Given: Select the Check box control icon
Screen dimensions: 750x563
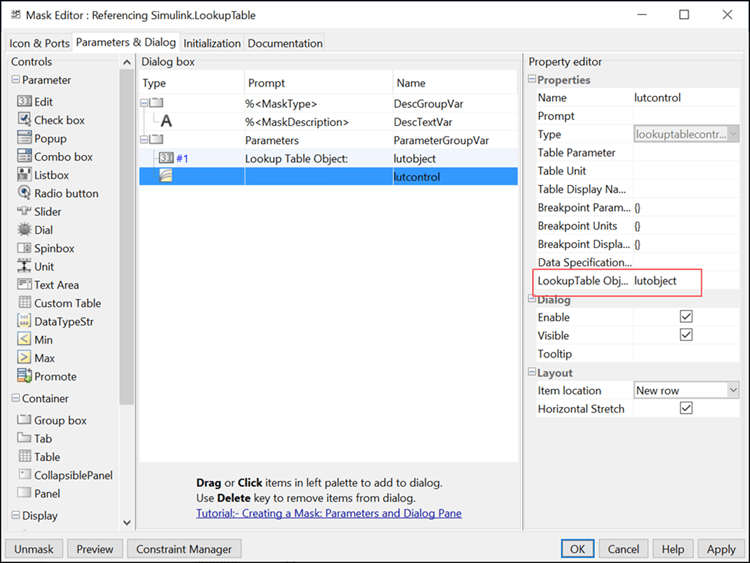Looking at the screenshot, I should pyautogui.click(x=24, y=120).
